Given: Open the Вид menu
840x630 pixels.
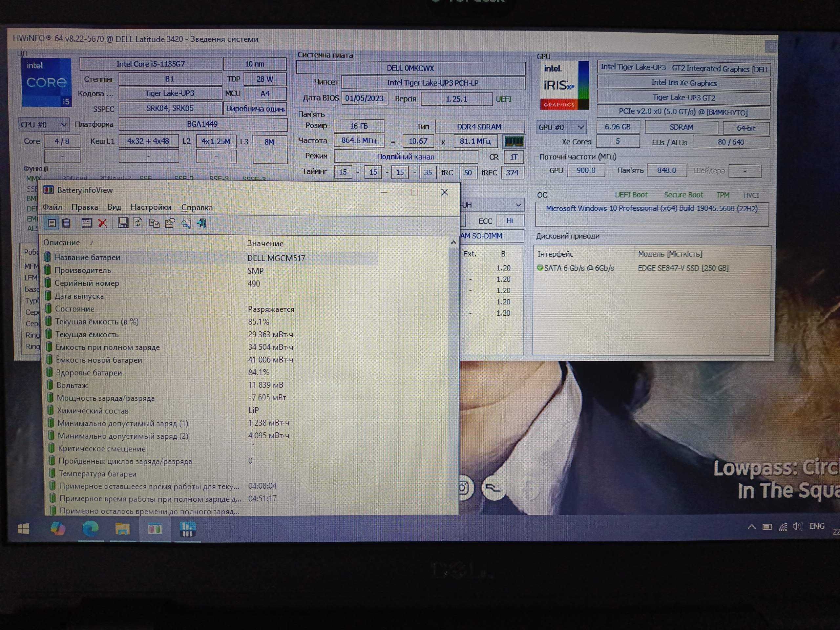Looking at the screenshot, I should pos(114,207).
